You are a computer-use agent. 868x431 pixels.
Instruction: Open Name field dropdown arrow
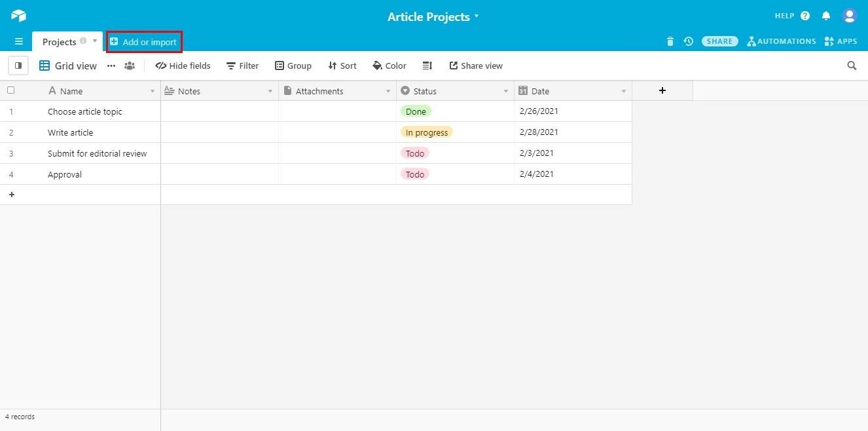pos(153,91)
